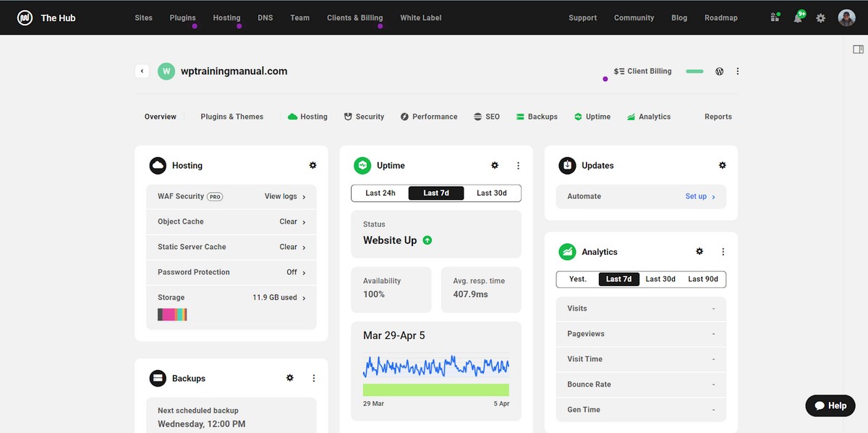This screenshot has height=433, width=868.
Task: Clear the Static Server Cache
Action: click(x=231, y=247)
